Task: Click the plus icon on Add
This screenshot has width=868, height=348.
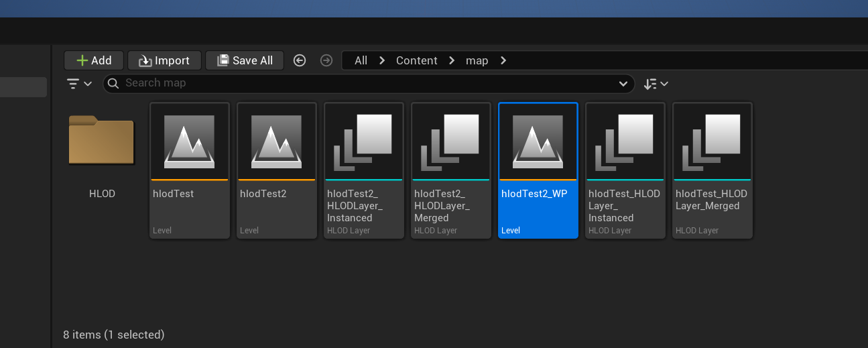Action: 82,60
